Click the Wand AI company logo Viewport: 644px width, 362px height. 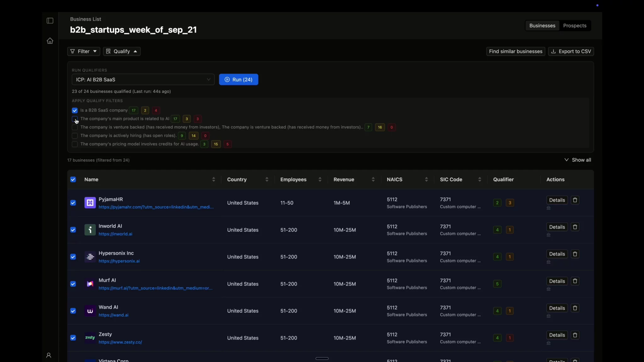[x=90, y=311]
